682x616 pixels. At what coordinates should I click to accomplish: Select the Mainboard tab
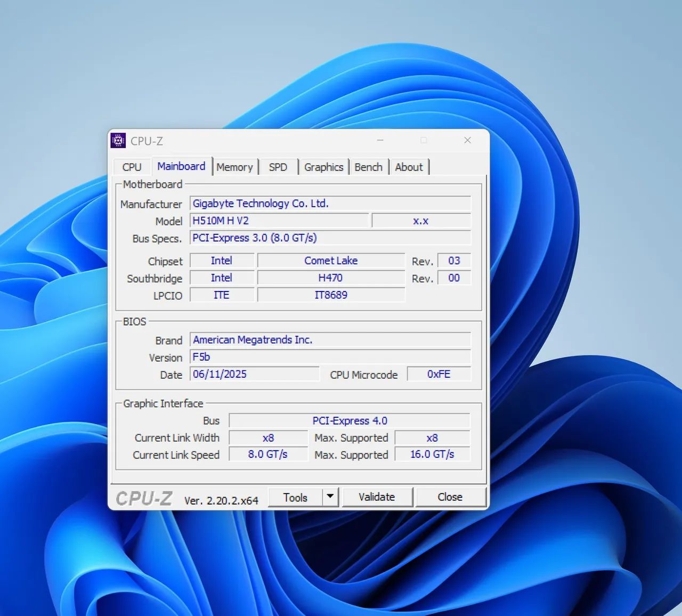(x=181, y=166)
